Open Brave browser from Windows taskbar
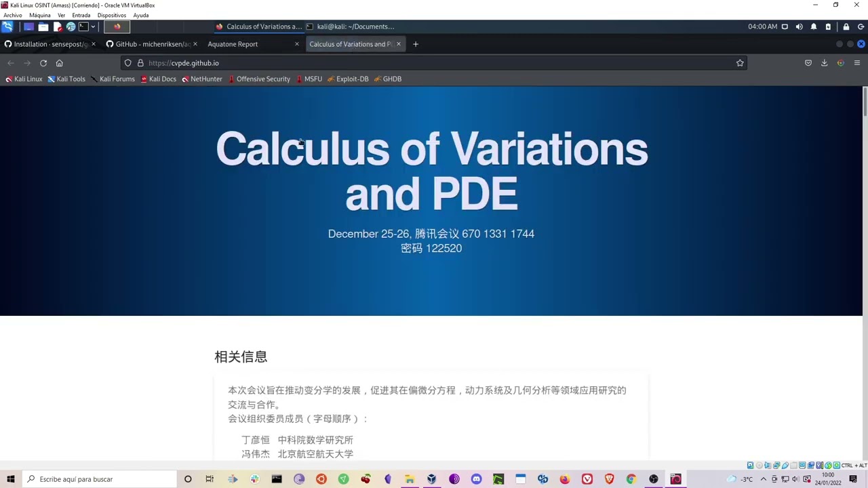 609,479
